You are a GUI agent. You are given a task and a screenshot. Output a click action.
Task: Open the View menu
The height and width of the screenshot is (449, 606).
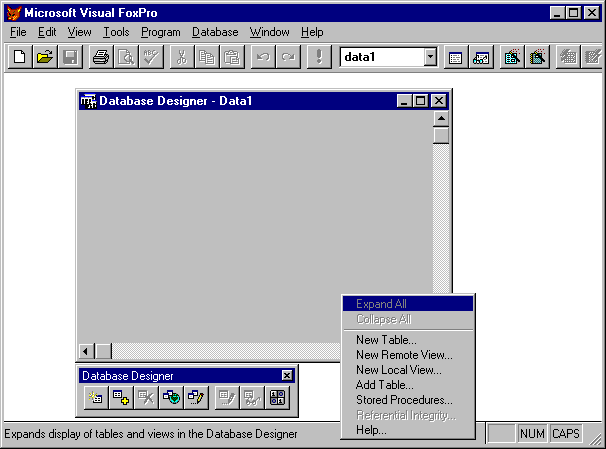(x=79, y=32)
